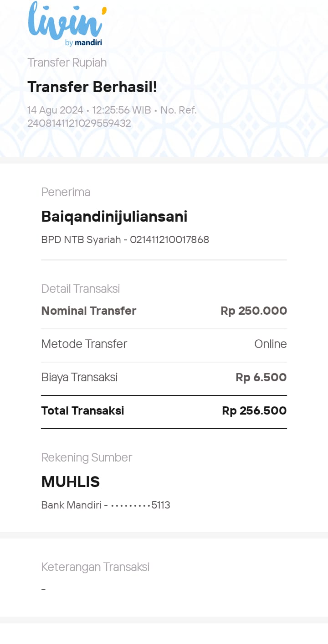Click the Livin' by Mandiri logo
Viewport: 328px width, 644px height.
(67, 25)
